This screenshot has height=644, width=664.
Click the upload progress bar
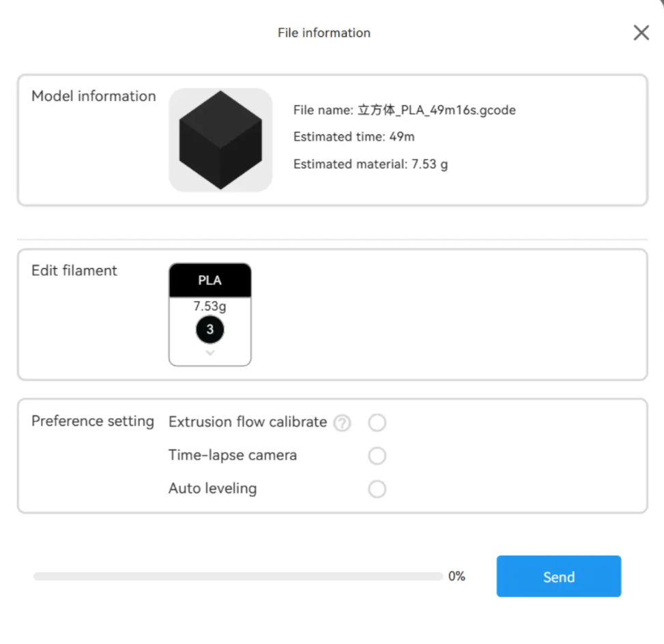click(x=237, y=576)
